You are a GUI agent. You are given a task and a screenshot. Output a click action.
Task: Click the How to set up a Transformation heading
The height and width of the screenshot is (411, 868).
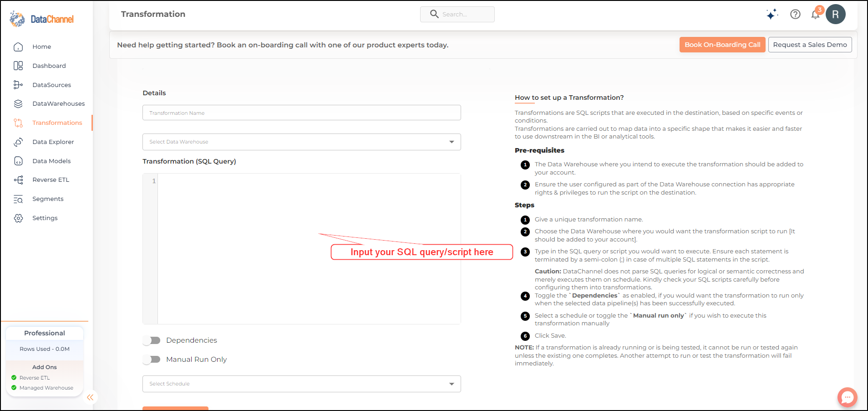pyautogui.click(x=569, y=98)
